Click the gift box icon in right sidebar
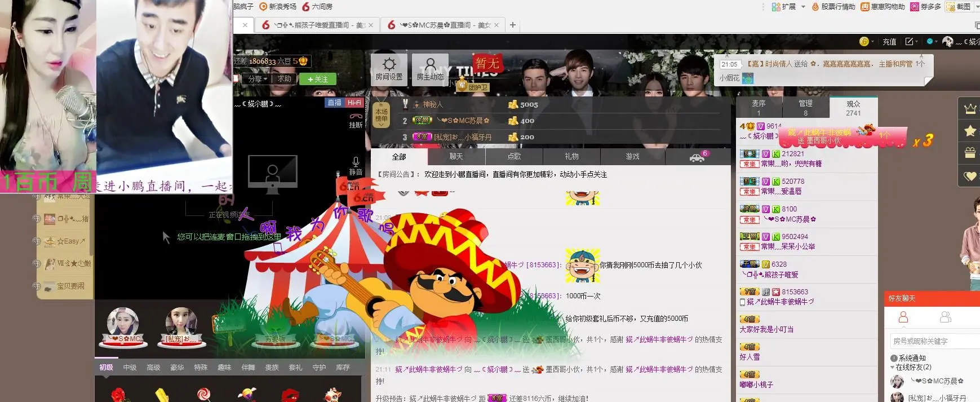The width and height of the screenshot is (980, 402). coord(970,153)
